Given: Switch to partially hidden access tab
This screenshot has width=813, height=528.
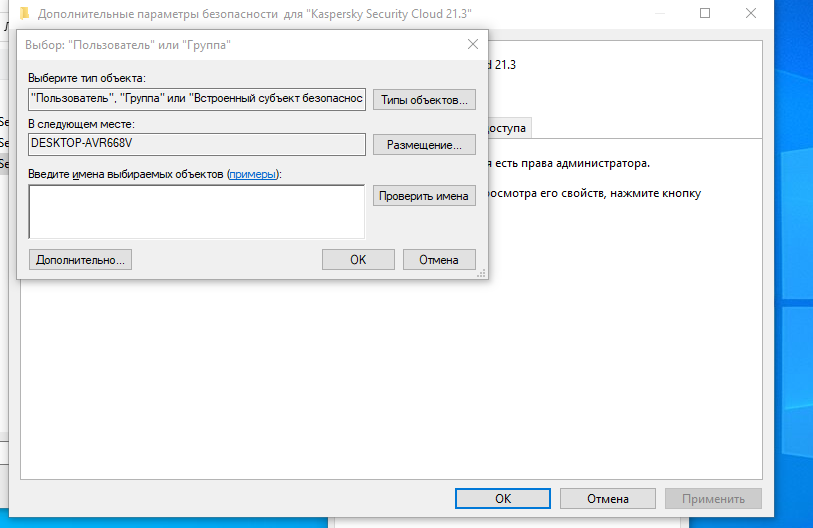Looking at the screenshot, I should tap(509, 128).
